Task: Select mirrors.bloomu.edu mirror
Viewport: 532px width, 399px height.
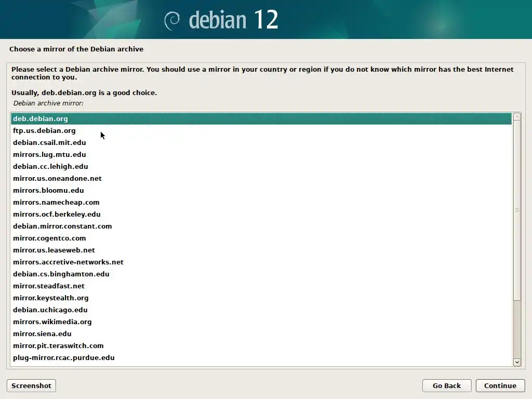Action: click(x=261, y=190)
